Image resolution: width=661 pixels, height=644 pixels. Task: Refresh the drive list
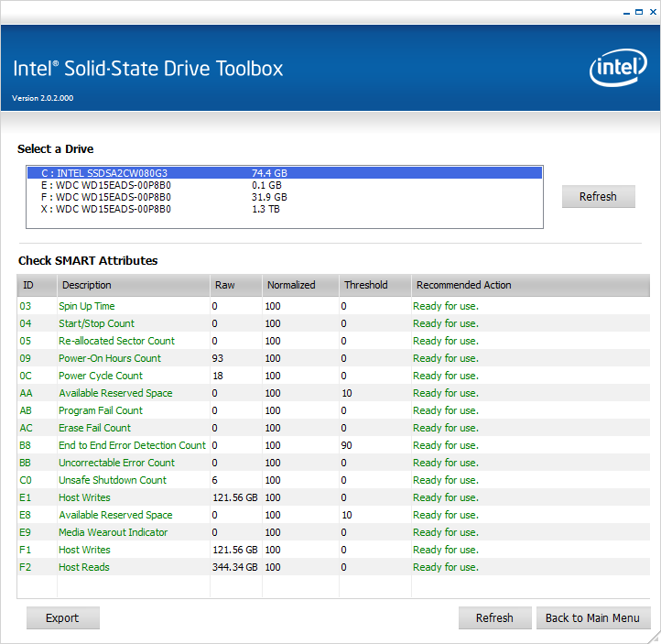click(x=598, y=197)
